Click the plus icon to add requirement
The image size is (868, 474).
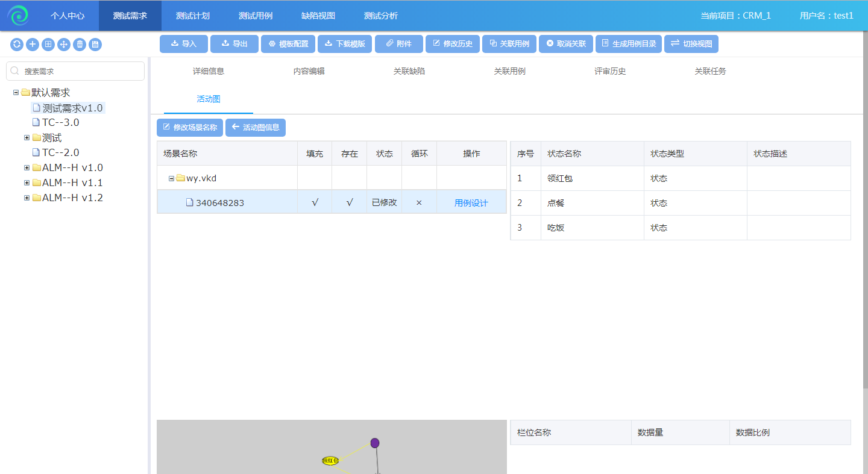33,44
